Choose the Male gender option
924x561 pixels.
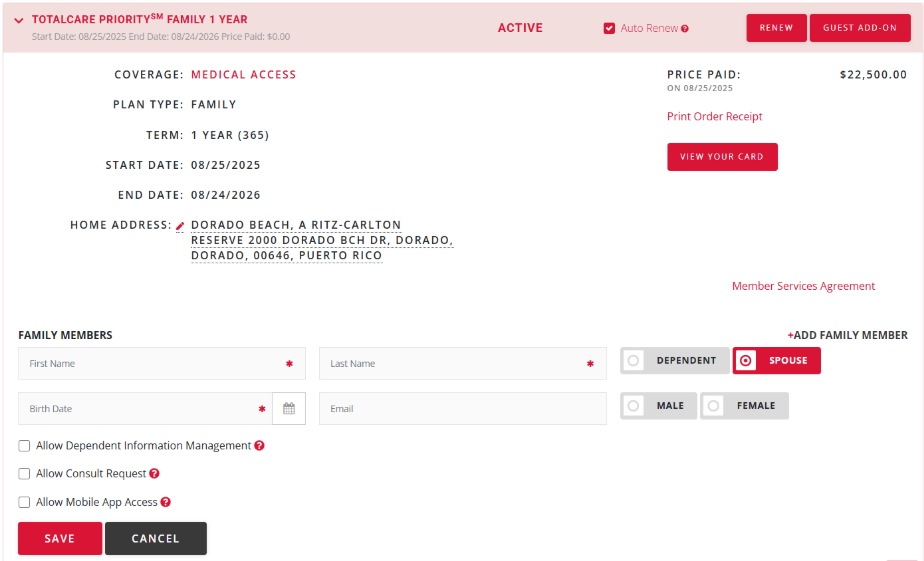tap(634, 405)
